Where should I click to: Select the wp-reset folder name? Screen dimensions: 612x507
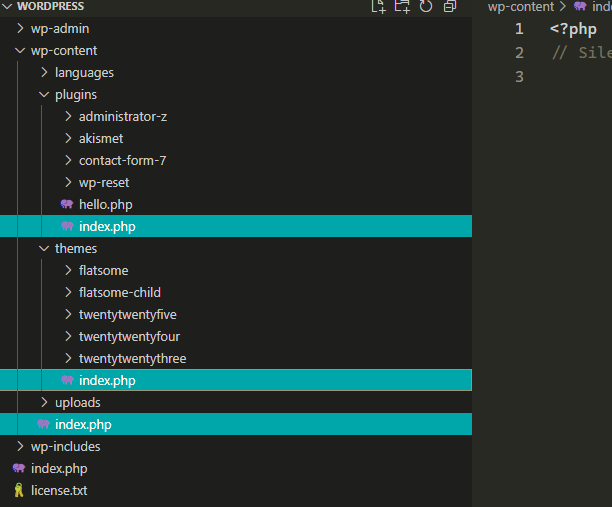[x=104, y=183]
